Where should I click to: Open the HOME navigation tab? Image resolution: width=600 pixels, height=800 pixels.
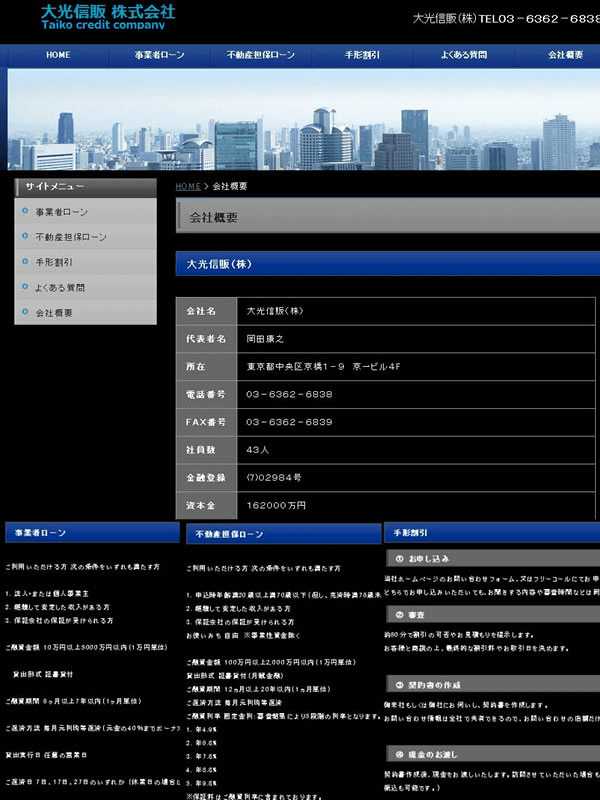(58, 55)
